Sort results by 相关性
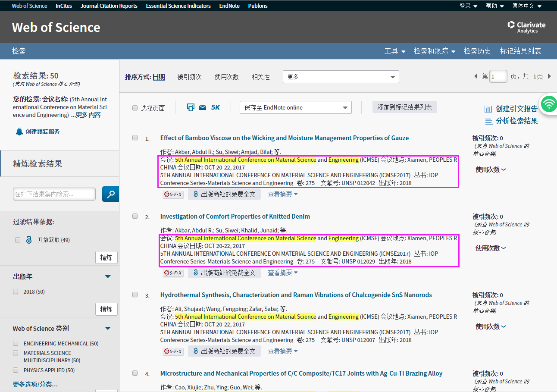557x392 pixels. point(261,77)
